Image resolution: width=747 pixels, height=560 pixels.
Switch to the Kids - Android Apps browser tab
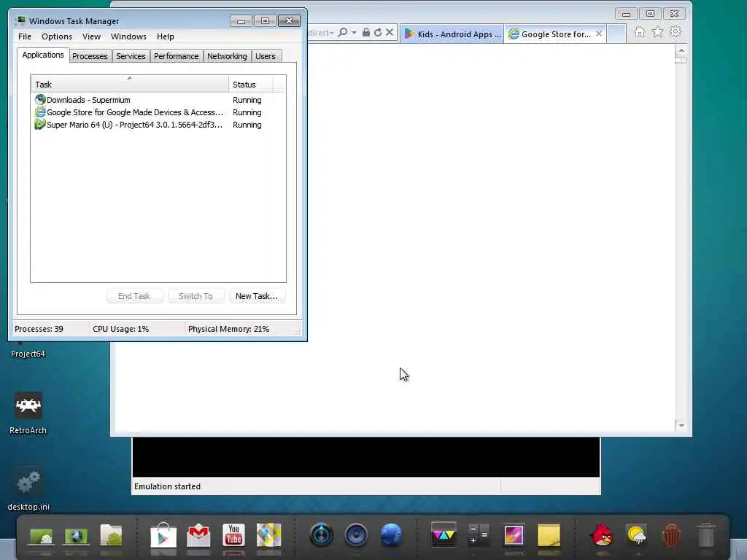452,34
